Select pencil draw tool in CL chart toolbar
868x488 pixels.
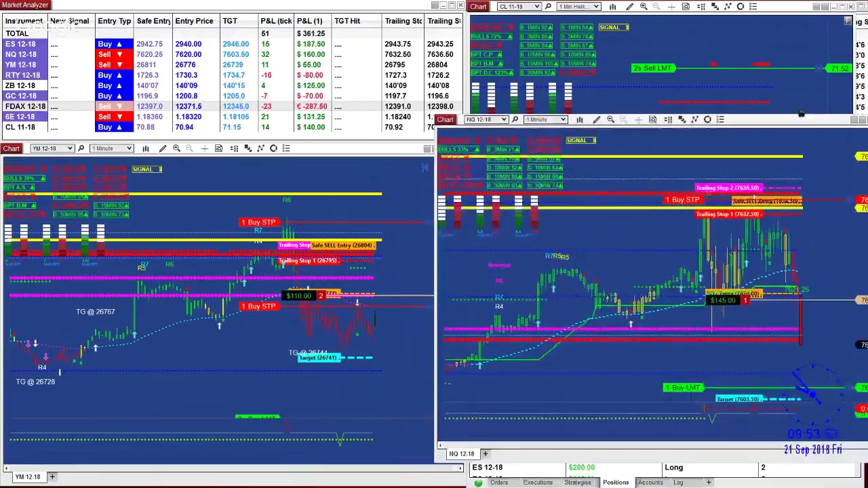click(x=629, y=7)
